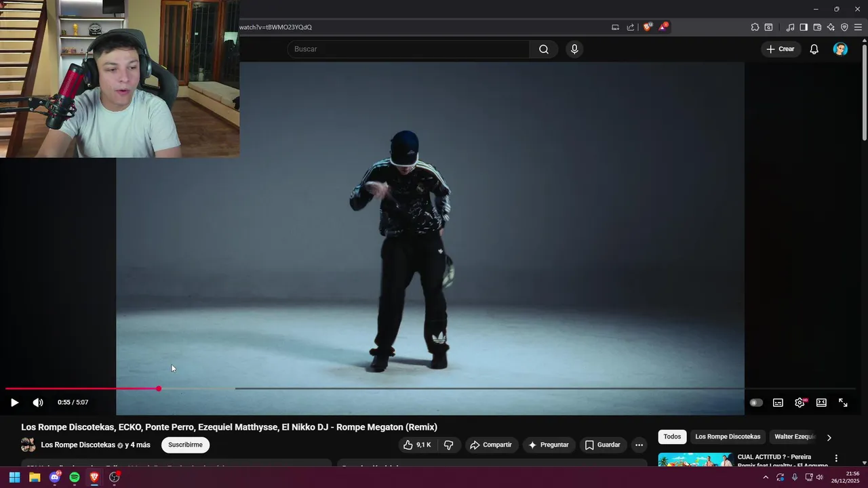Screen dimensions: 868x488
Task: Save video with Guardar button
Action: click(603, 445)
